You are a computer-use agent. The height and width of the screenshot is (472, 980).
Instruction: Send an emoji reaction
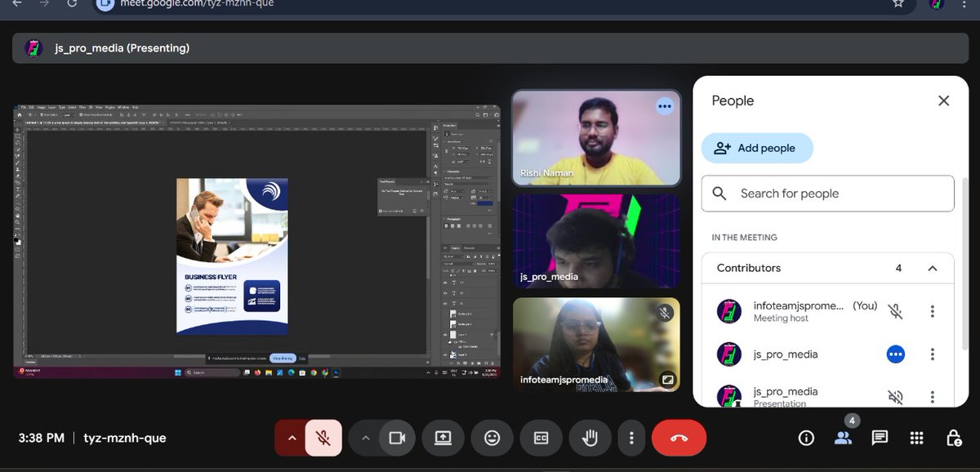pyautogui.click(x=492, y=438)
